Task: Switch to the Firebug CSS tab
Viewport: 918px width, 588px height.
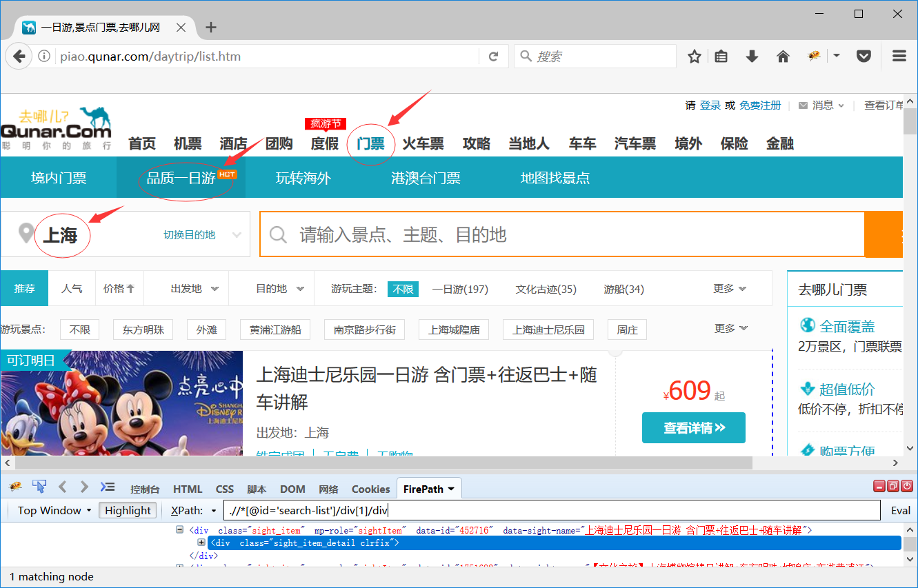Action: [225, 489]
